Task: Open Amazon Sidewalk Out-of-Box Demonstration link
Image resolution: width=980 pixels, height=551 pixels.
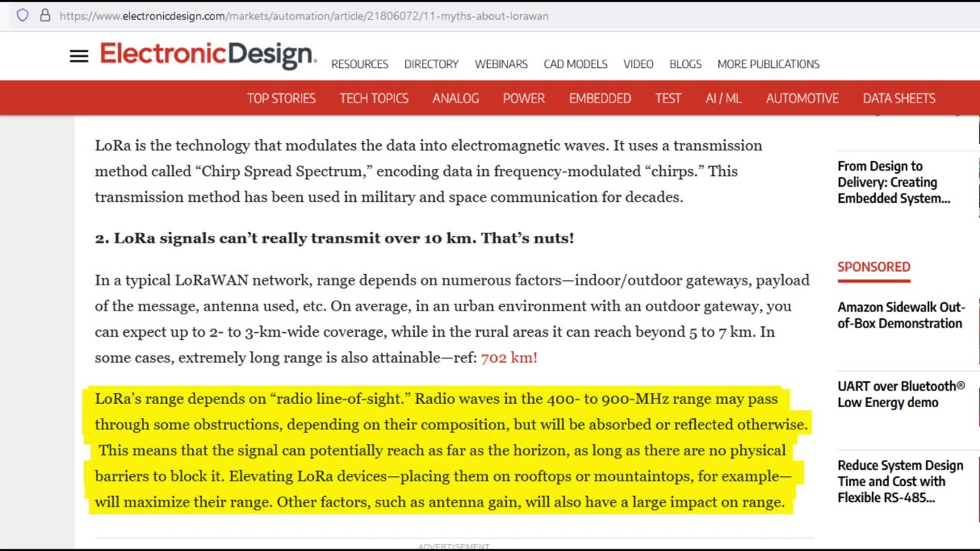Action: [901, 315]
